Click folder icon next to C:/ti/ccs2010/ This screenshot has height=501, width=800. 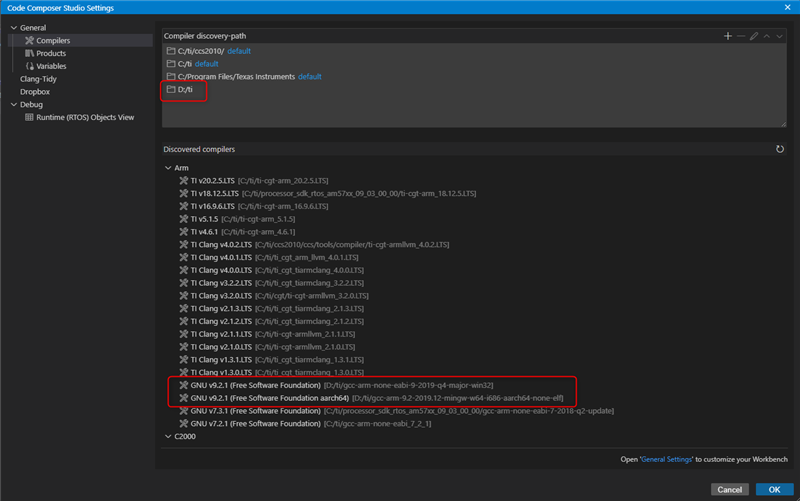click(171, 51)
